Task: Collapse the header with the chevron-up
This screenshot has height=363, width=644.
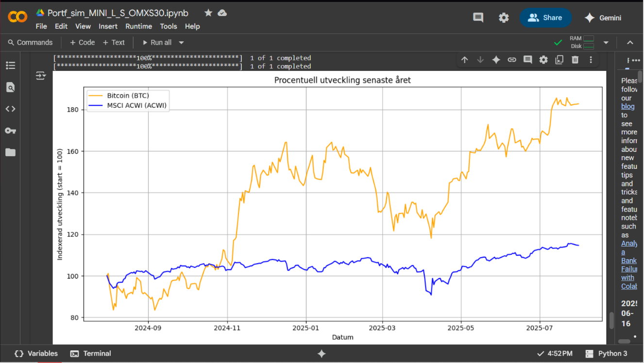Action: click(630, 43)
